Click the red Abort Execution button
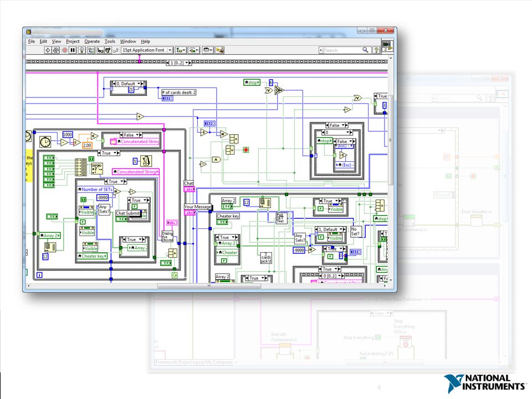Viewport: 532px width, 399px height. tap(64, 50)
